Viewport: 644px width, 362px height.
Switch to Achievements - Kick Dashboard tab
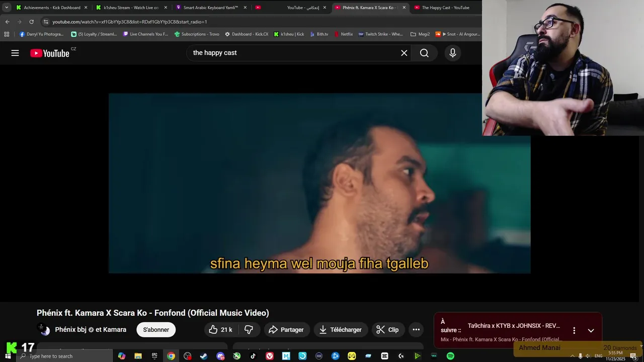pyautogui.click(x=52, y=8)
